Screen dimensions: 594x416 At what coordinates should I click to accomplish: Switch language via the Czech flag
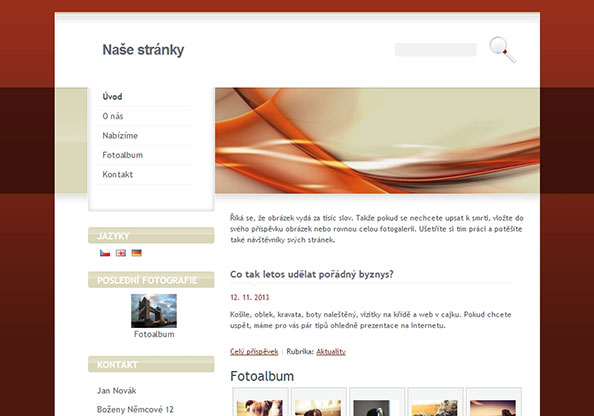105,253
